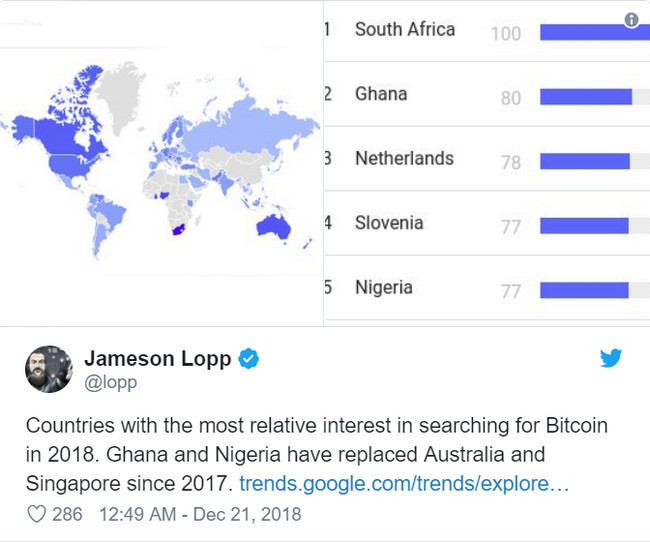Screen dimensions: 650x542
Task: Click Australia on the world map
Action: pos(273,227)
